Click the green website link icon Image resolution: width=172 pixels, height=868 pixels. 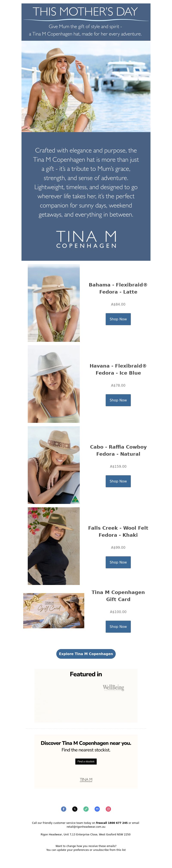[x=86, y=809]
